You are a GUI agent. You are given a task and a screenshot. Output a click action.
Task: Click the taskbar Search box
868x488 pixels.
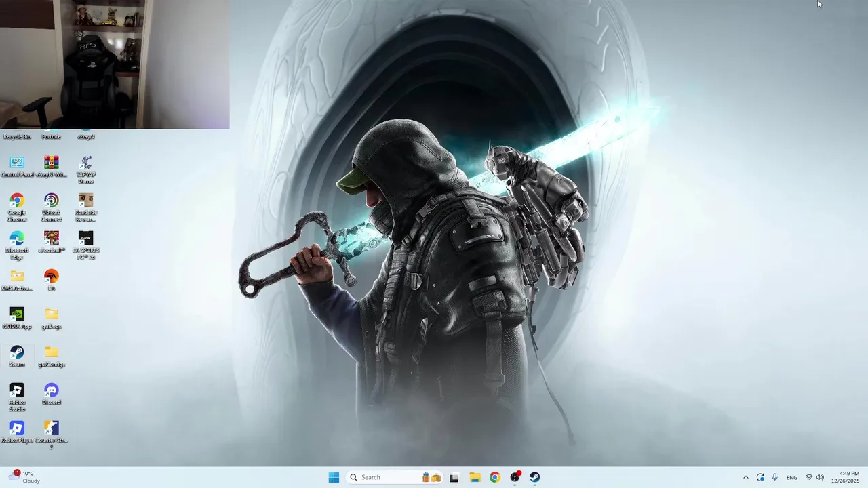coord(395,477)
